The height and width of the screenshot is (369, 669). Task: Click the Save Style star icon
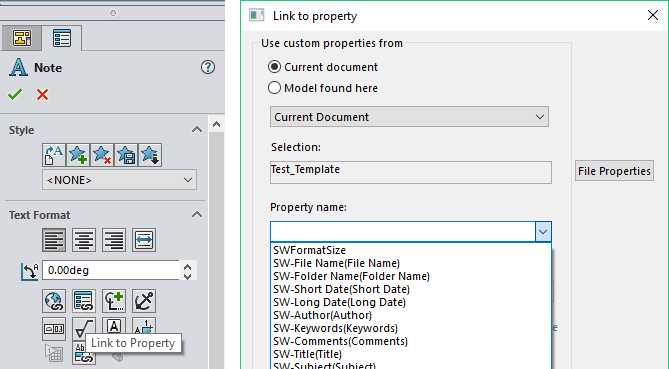pos(126,155)
